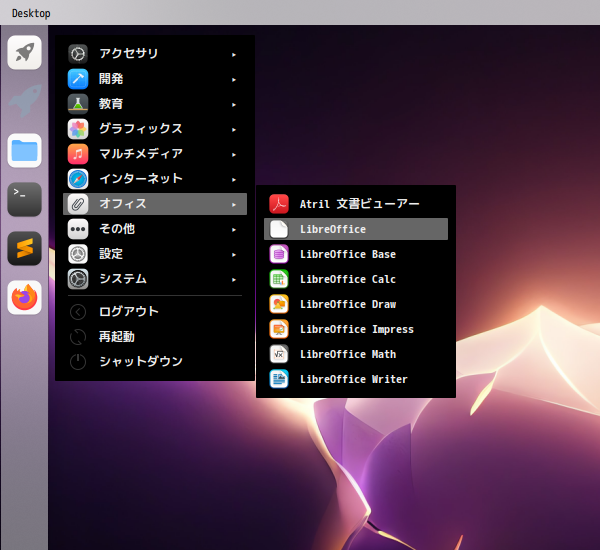600x550 pixels.
Task: Click the その他 three-dots icon
Action: click(78, 229)
